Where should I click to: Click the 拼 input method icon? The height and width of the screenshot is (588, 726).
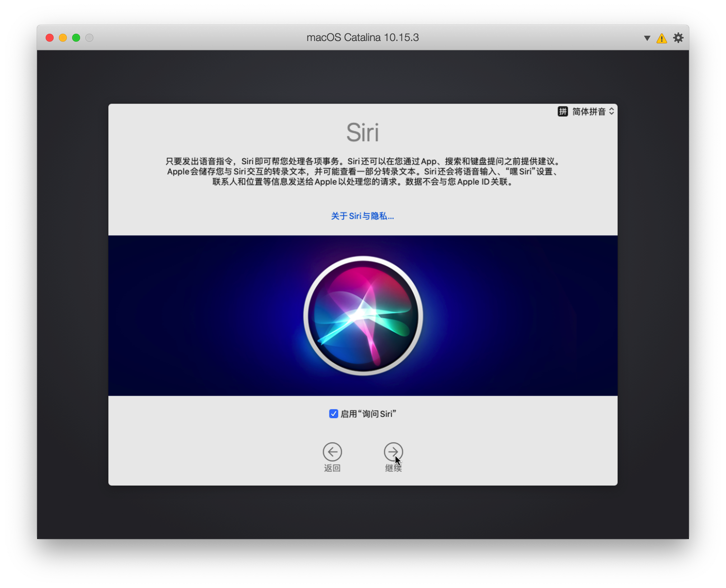tap(563, 111)
